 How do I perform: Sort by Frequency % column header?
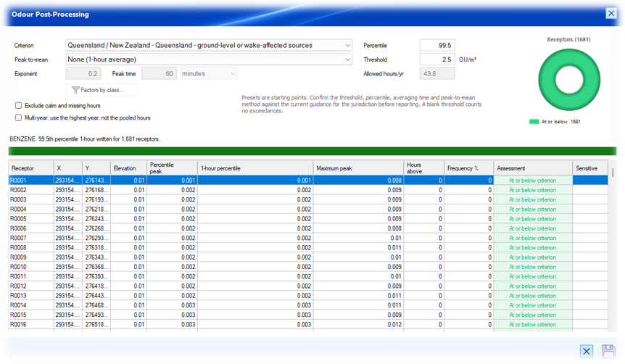(x=468, y=167)
